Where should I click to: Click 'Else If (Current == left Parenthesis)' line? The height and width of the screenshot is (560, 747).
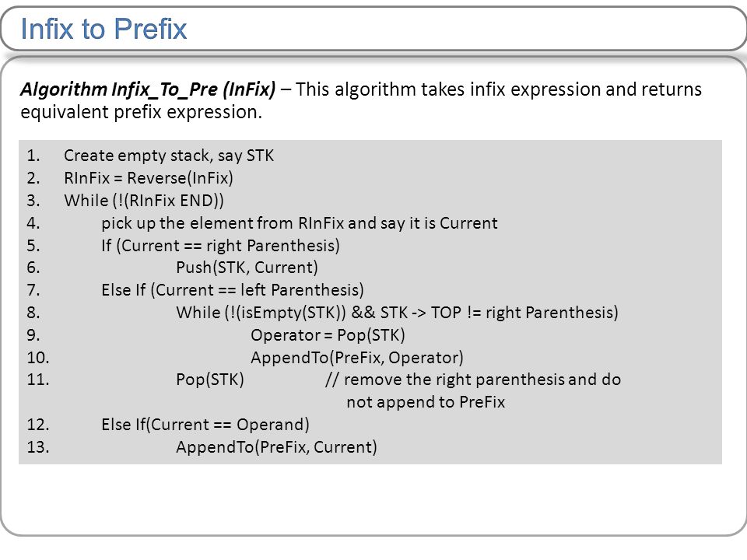coord(233,290)
